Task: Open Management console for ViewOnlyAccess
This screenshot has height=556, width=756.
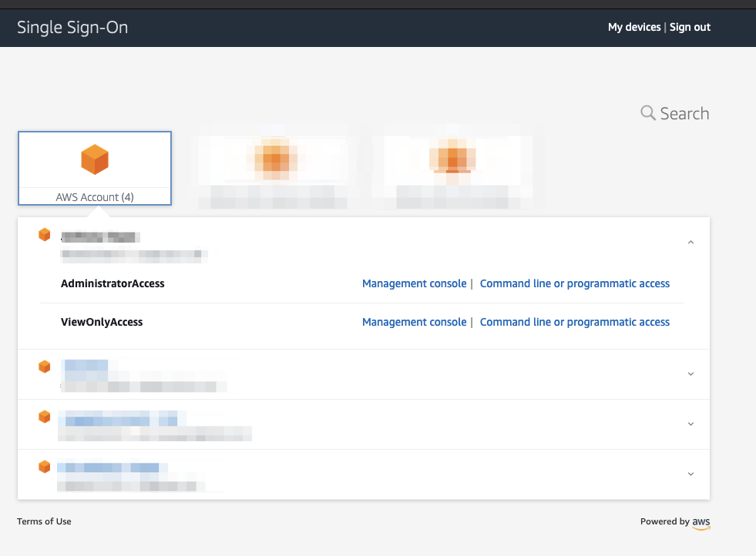Action: pyautogui.click(x=414, y=322)
